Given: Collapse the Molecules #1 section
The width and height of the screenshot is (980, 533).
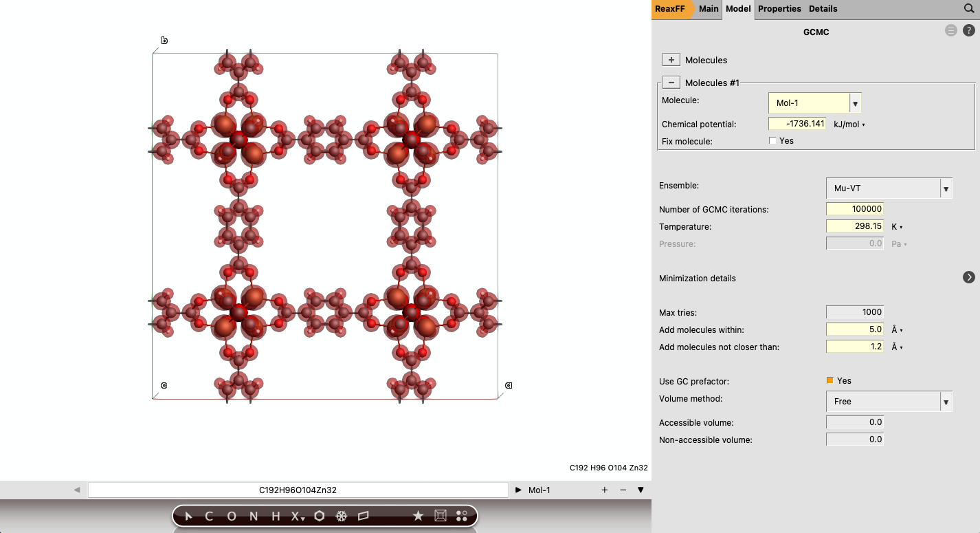Looking at the screenshot, I should pos(671,82).
